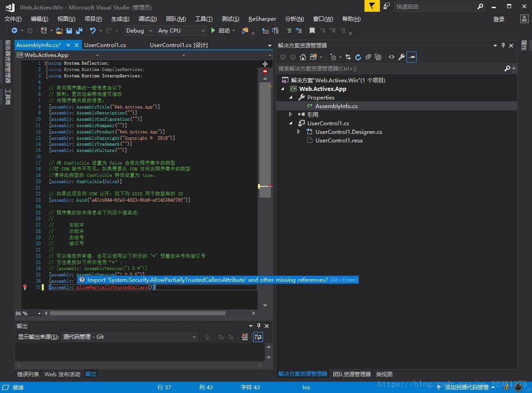Open the 文件(F) menu
Viewport: 532px width, 393px height.
(13, 19)
